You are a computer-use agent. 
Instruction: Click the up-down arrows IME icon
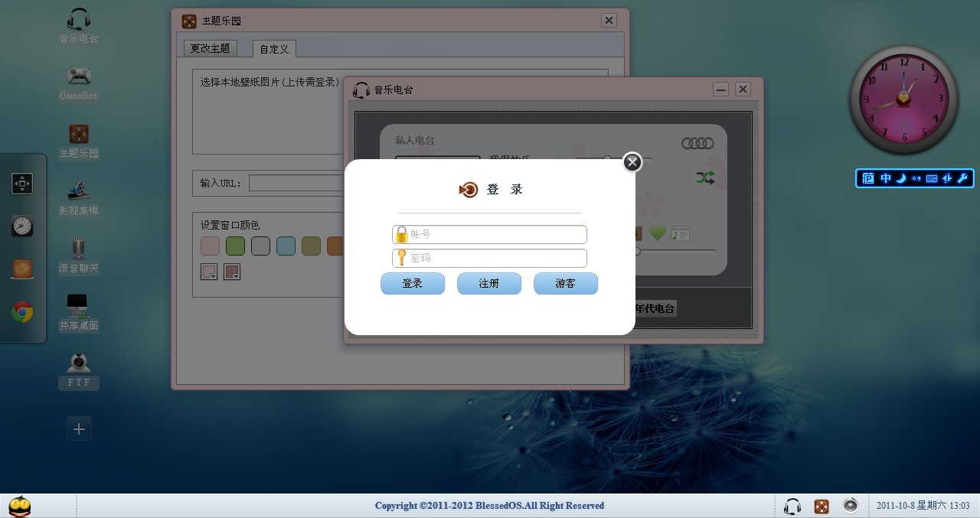(x=947, y=178)
